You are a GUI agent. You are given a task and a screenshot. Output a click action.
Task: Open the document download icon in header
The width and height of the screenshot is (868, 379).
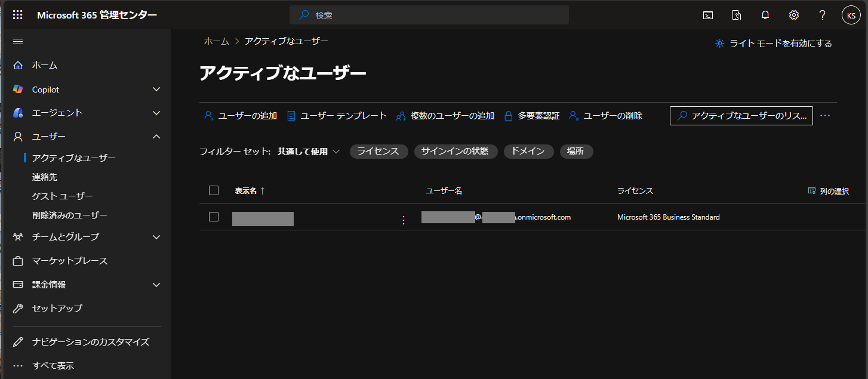[737, 16]
